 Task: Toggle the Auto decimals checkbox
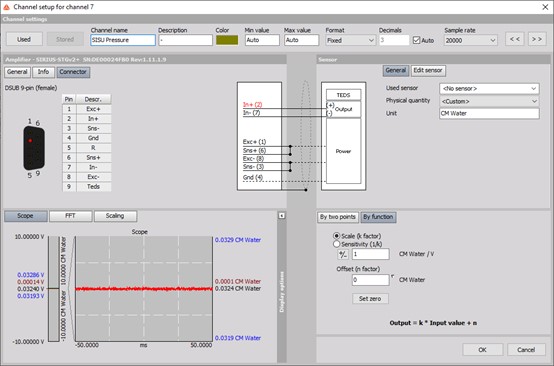point(417,40)
